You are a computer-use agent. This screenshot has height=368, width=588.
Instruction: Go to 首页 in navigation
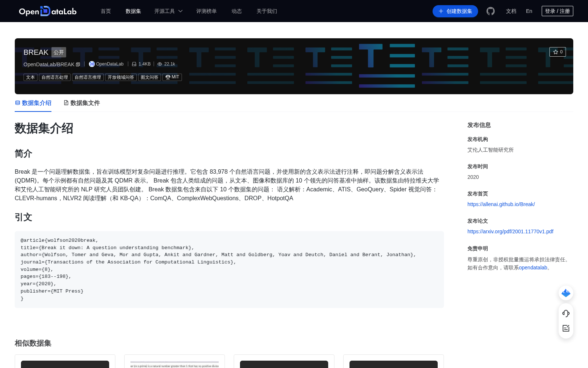click(106, 11)
